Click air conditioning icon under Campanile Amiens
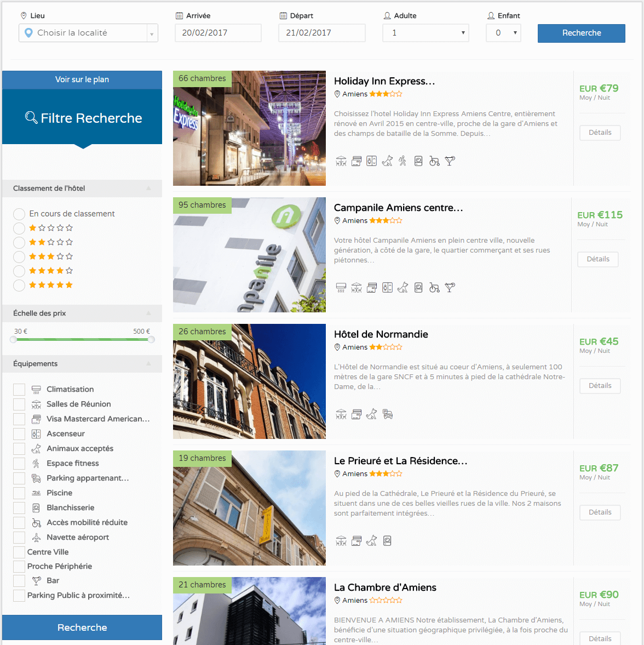Image resolution: width=644 pixels, height=645 pixels. [x=341, y=288]
